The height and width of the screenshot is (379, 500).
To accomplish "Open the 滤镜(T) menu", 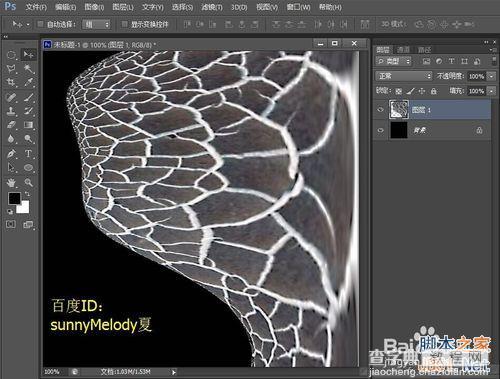I will pyautogui.click(x=212, y=7).
